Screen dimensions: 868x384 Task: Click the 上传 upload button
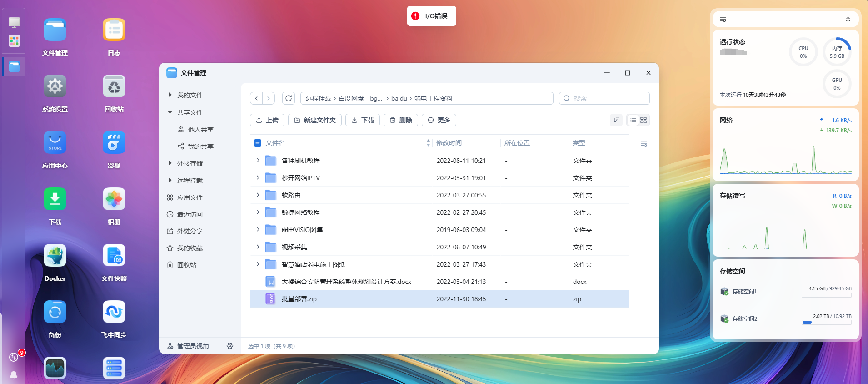[x=267, y=120]
